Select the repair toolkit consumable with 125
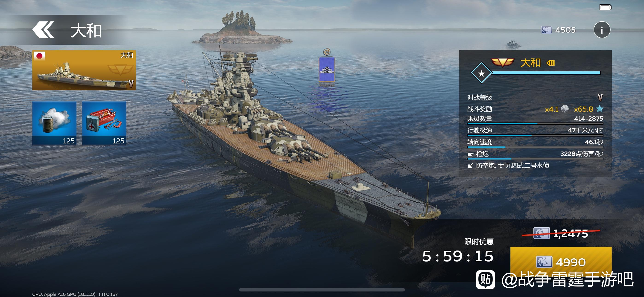This screenshot has height=297, width=644. coord(104,123)
